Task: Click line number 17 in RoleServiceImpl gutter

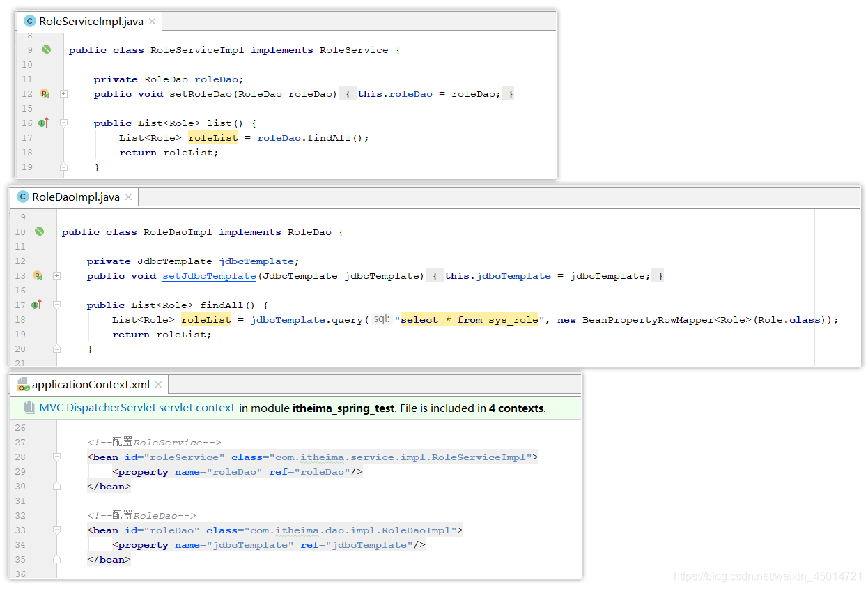Action: coord(27,138)
